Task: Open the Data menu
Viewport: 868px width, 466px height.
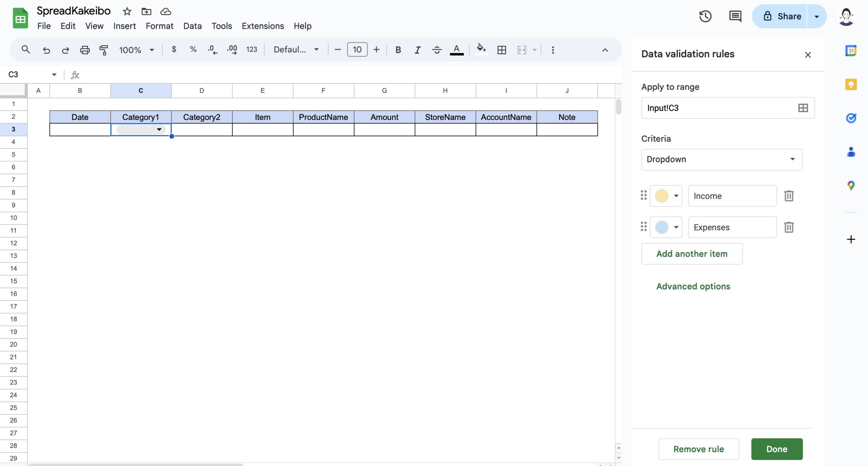Action: coord(192,26)
